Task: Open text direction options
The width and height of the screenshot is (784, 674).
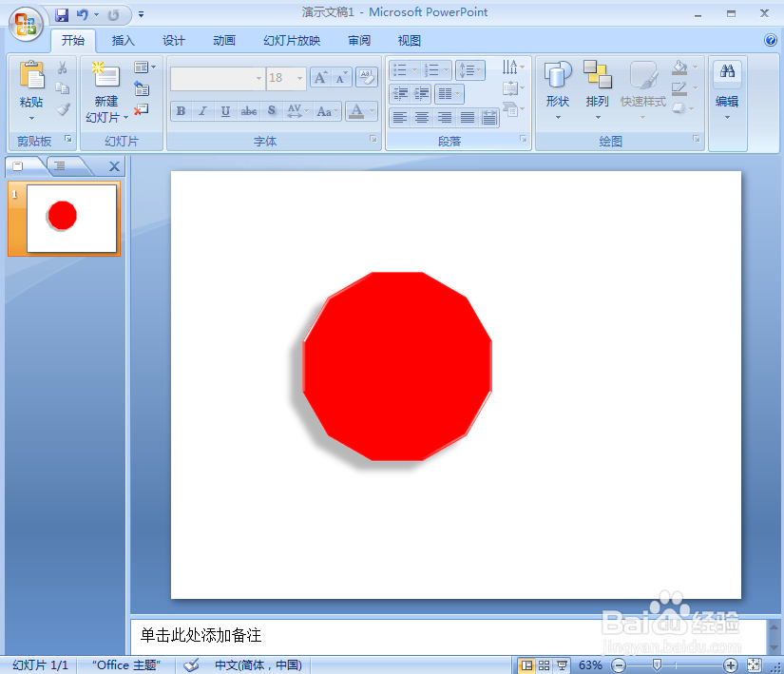Action: [513, 67]
